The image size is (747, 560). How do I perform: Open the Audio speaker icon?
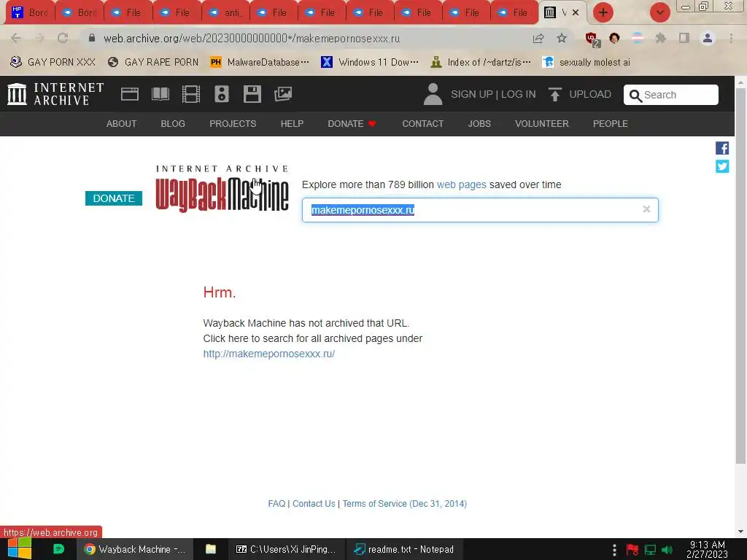[x=222, y=94]
